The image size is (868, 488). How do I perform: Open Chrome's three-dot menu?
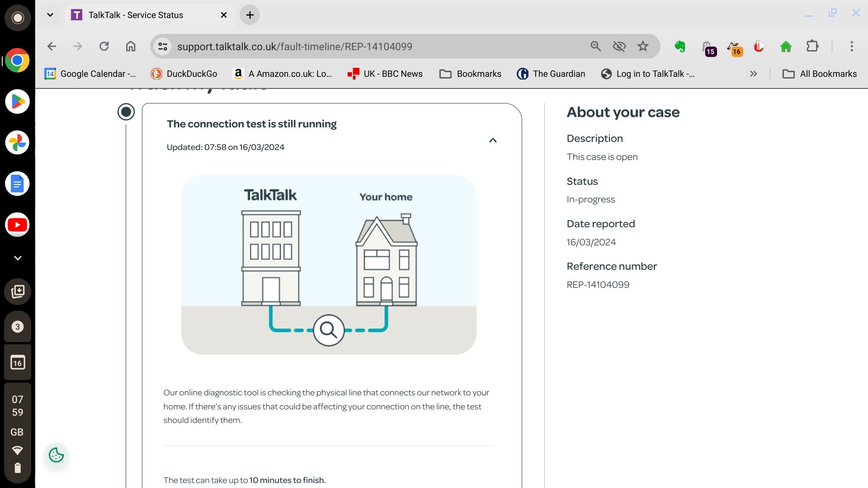[852, 46]
